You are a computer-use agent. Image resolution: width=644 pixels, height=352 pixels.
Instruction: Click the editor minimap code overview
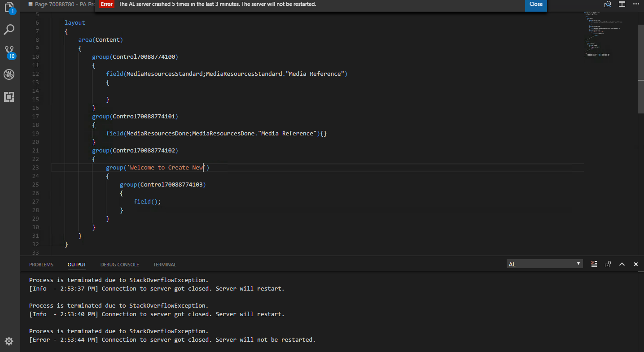click(x=604, y=34)
